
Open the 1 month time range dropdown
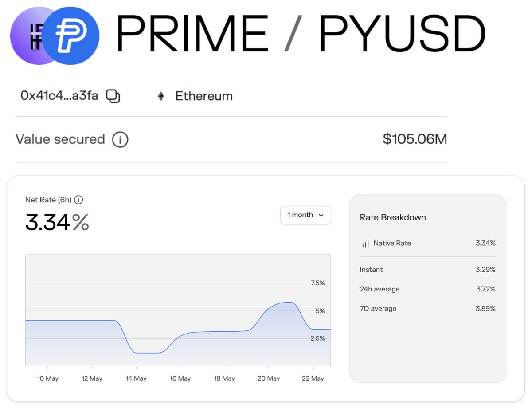[305, 215]
